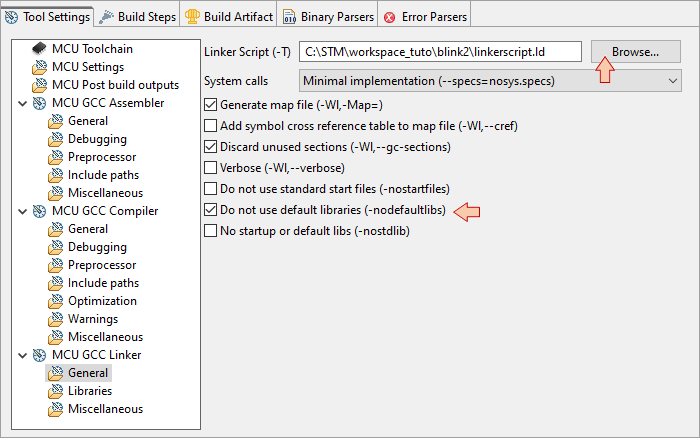The width and height of the screenshot is (700, 438).
Task: Click the linker Libraries item icon
Action: [x=55, y=391]
